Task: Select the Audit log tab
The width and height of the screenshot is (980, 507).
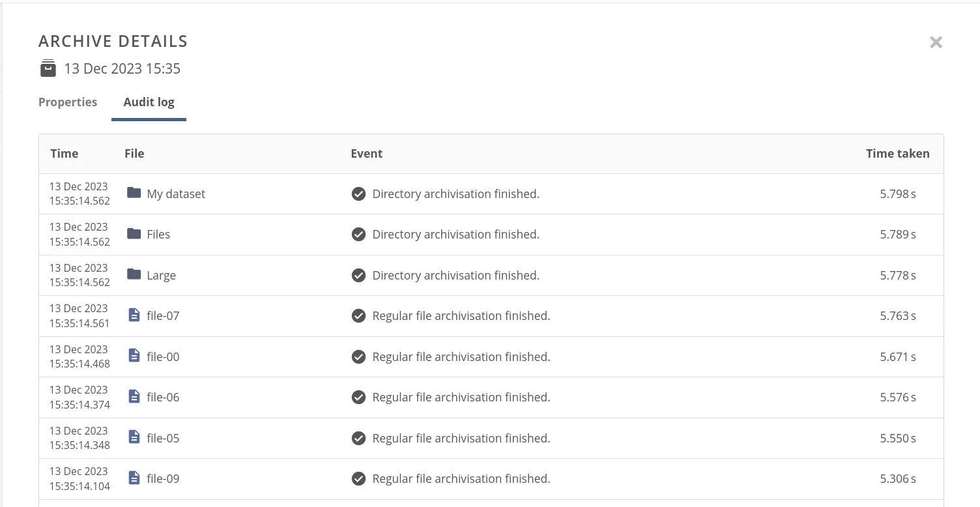Action: pyautogui.click(x=149, y=102)
